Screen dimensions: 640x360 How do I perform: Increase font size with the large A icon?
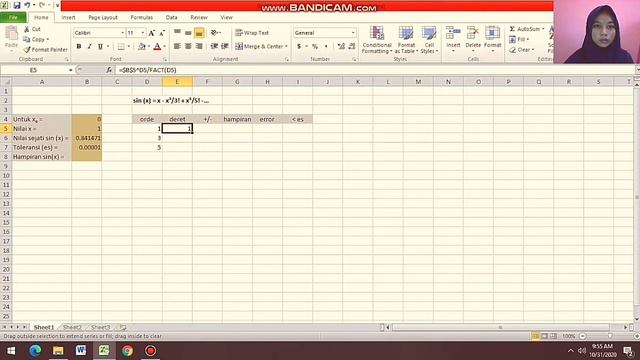(152, 33)
